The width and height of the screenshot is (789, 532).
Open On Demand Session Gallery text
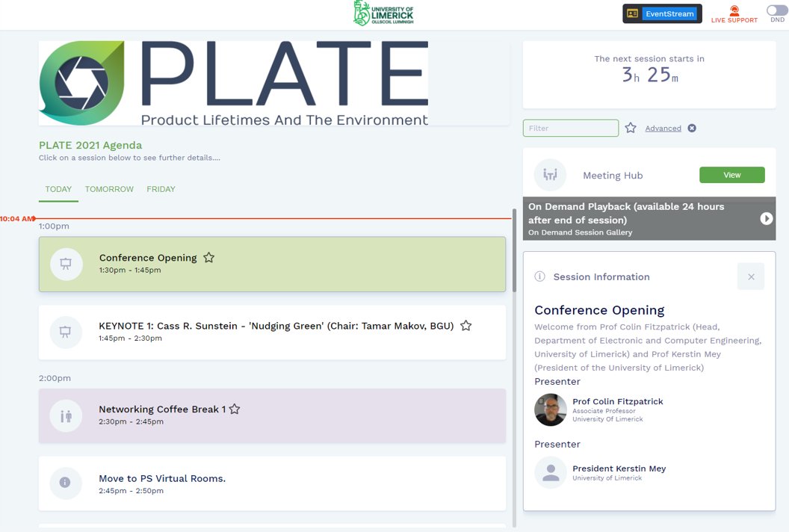click(x=581, y=232)
